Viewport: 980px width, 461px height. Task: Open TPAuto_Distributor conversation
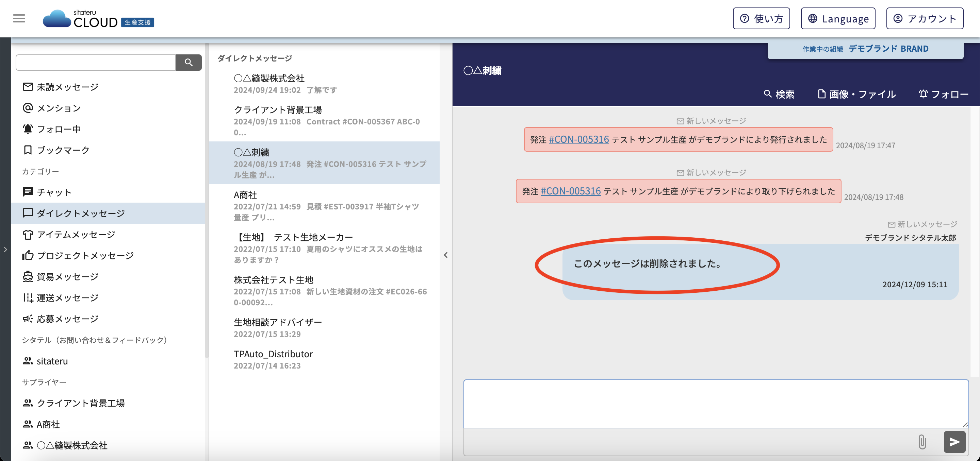[x=324, y=359]
